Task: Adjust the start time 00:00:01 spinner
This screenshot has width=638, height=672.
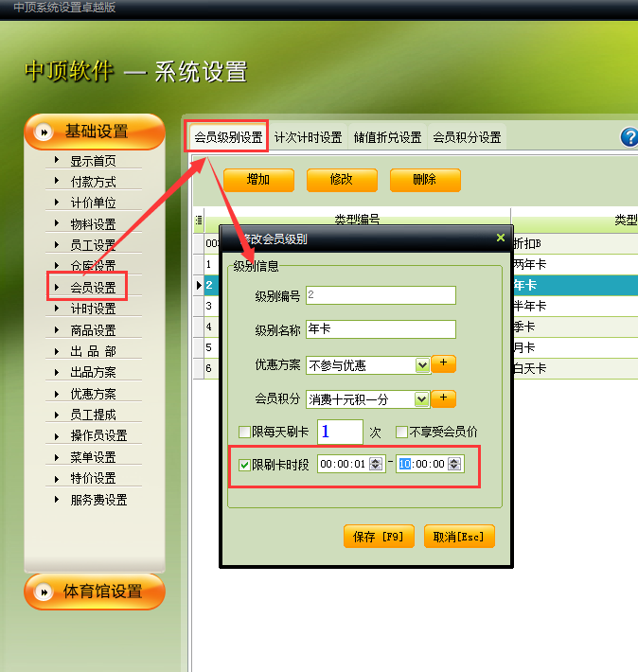Action: [376, 464]
